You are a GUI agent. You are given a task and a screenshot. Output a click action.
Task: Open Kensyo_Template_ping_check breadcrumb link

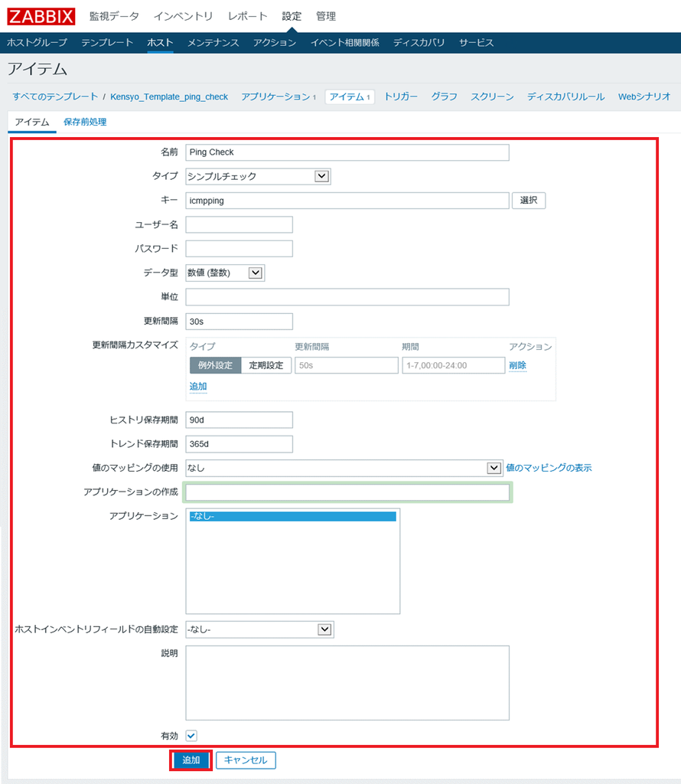coord(169,97)
